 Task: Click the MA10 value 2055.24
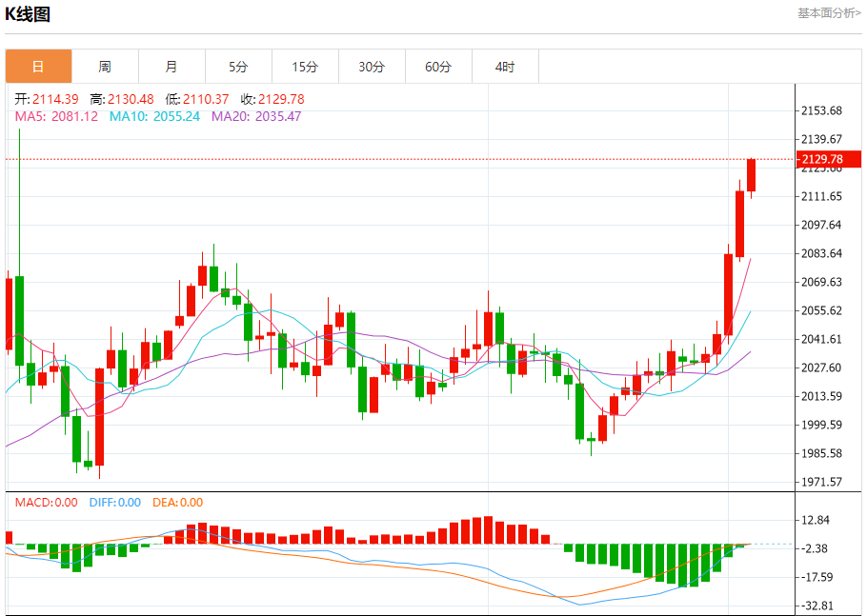pyautogui.click(x=176, y=116)
